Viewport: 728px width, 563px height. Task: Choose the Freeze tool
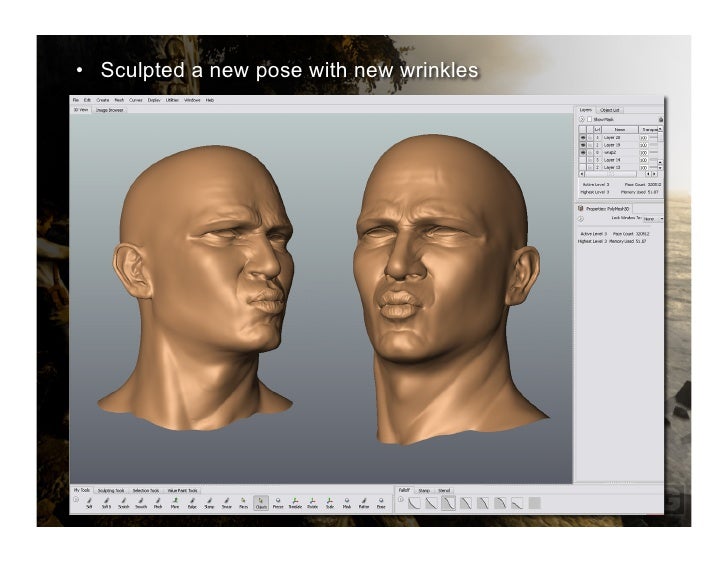pos(278,502)
